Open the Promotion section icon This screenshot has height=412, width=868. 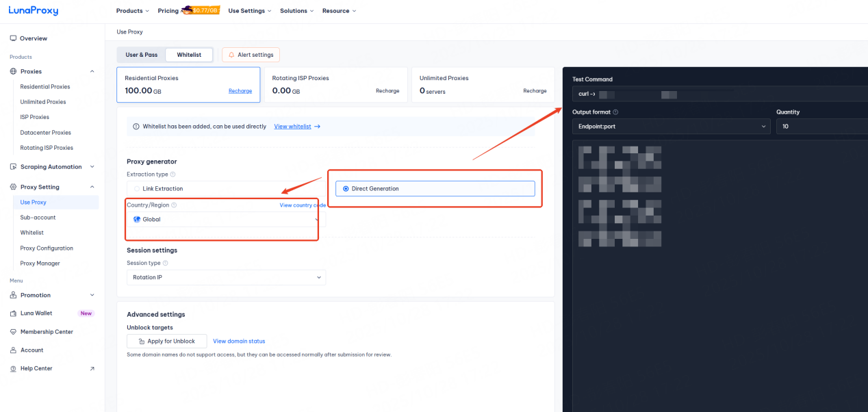12,294
